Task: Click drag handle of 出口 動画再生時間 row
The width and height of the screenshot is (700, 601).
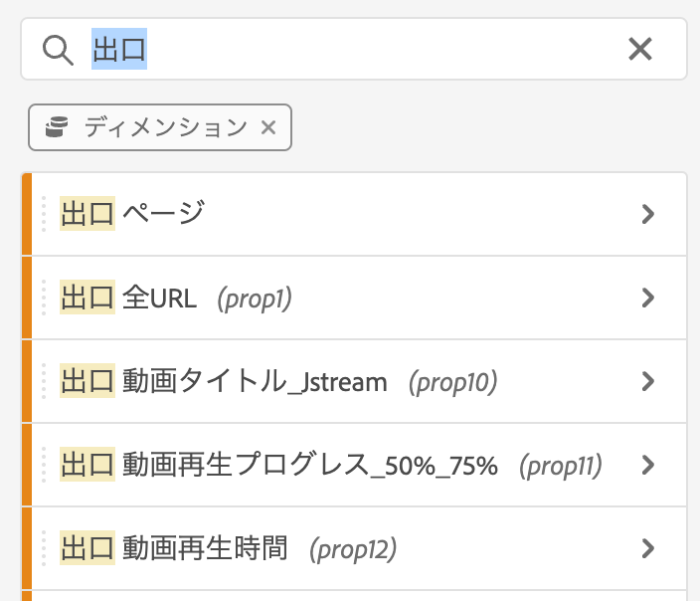Action: 45,548
